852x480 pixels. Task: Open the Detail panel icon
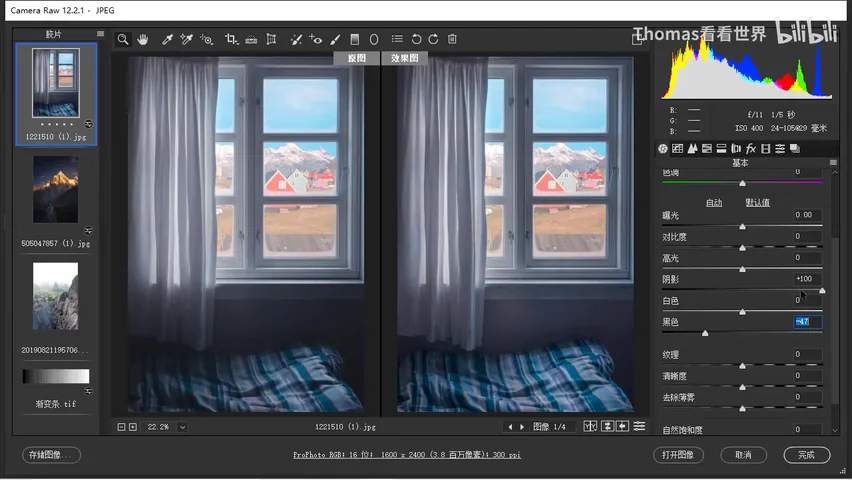[692, 148]
